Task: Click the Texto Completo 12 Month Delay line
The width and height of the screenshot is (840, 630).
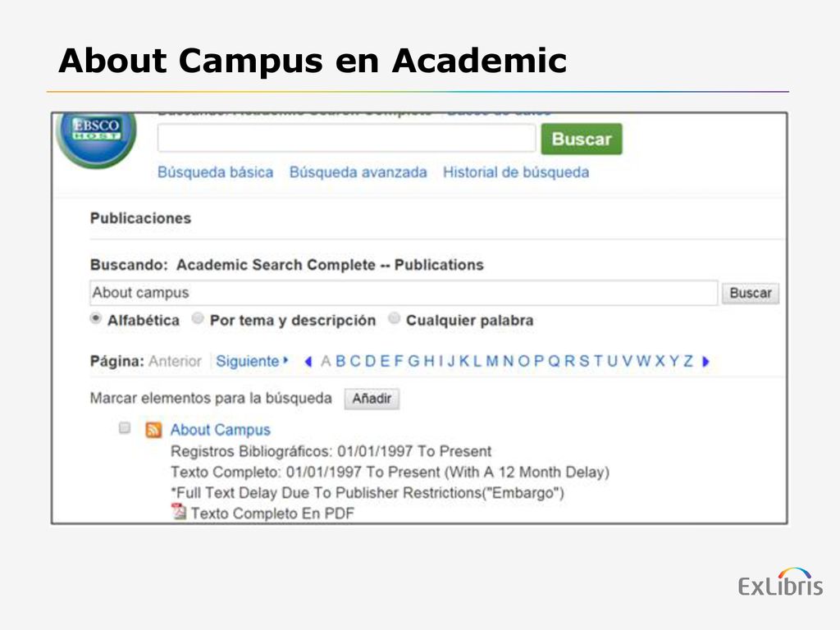Action: (x=390, y=472)
